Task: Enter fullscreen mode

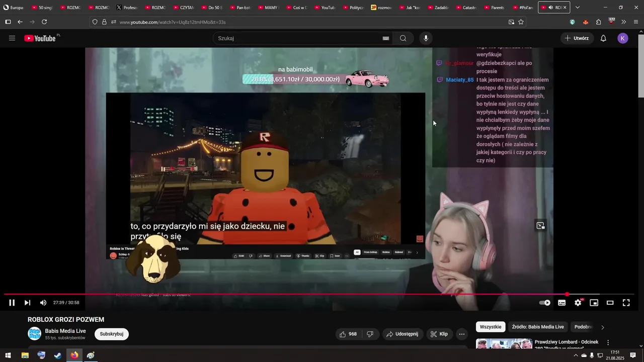Action: (x=626, y=303)
